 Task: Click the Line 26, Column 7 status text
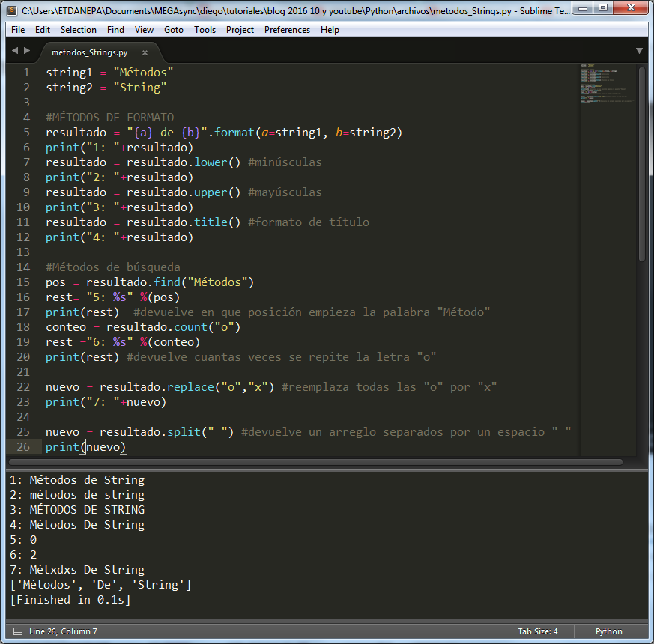coord(63,631)
